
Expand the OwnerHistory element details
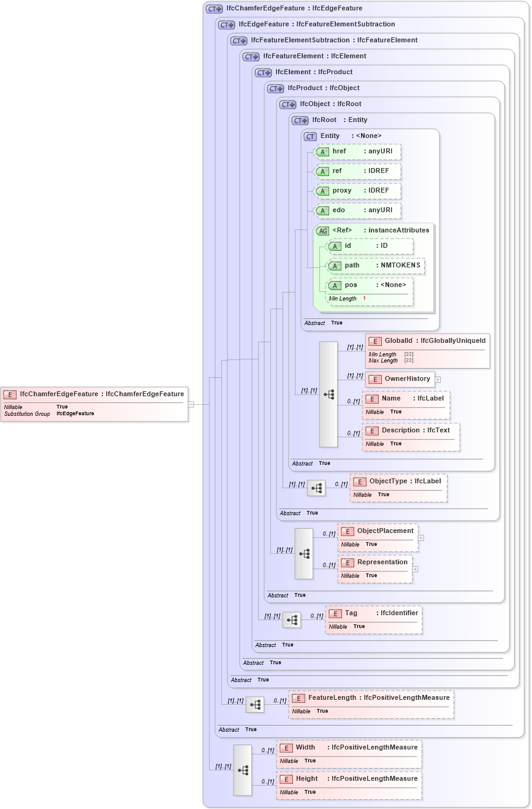[438, 380]
